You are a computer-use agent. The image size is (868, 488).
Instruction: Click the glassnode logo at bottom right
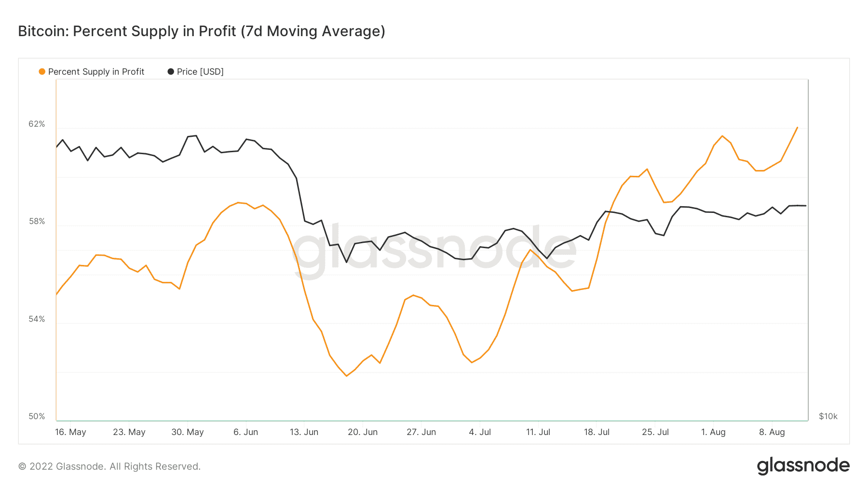(x=803, y=466)
